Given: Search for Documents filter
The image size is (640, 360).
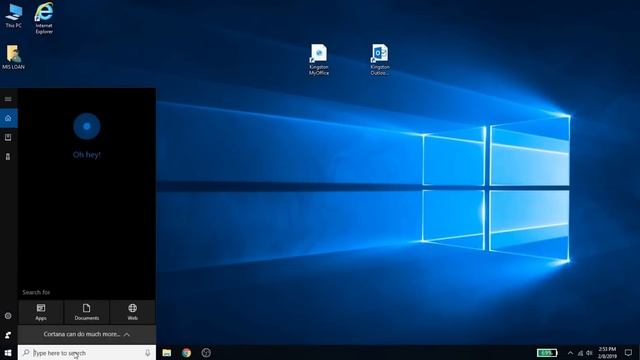Looking at the screenshot, I should click(87, 312).
